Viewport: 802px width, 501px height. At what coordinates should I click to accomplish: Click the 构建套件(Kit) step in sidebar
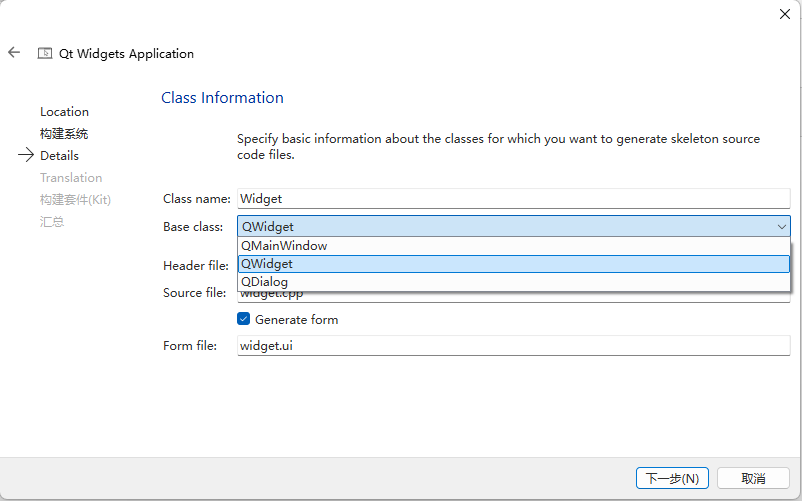[75, 200]
